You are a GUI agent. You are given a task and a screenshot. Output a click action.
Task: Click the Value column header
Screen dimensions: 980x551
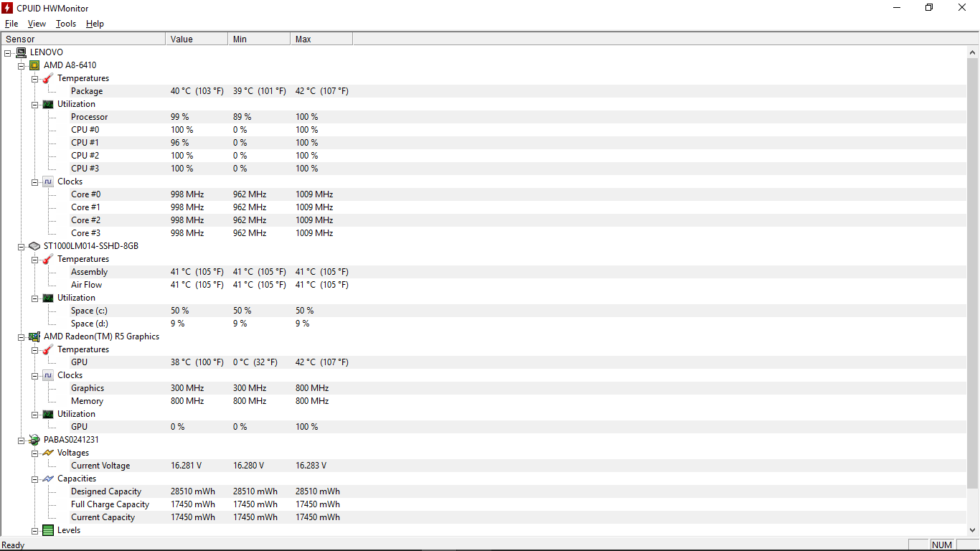[197, 39]
